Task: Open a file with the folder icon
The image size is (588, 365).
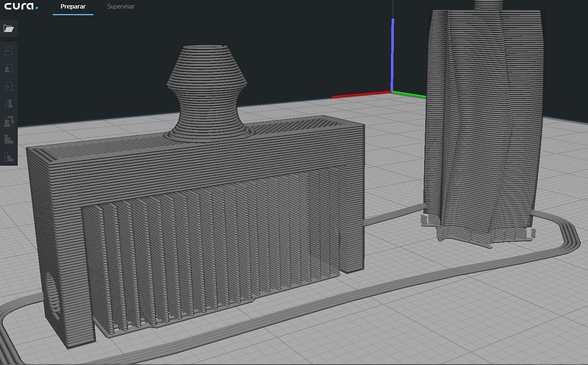Action: (x=9, y=29)
